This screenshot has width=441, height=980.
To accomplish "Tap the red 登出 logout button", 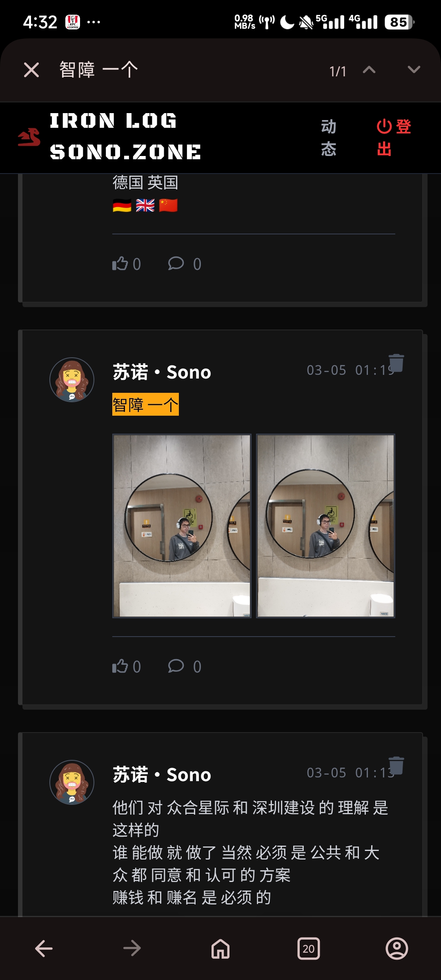I will pyautogui.click(x=393, y=138).
